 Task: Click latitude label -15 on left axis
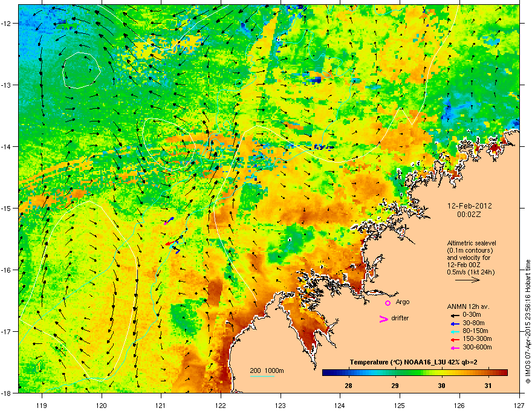point(7,208)
